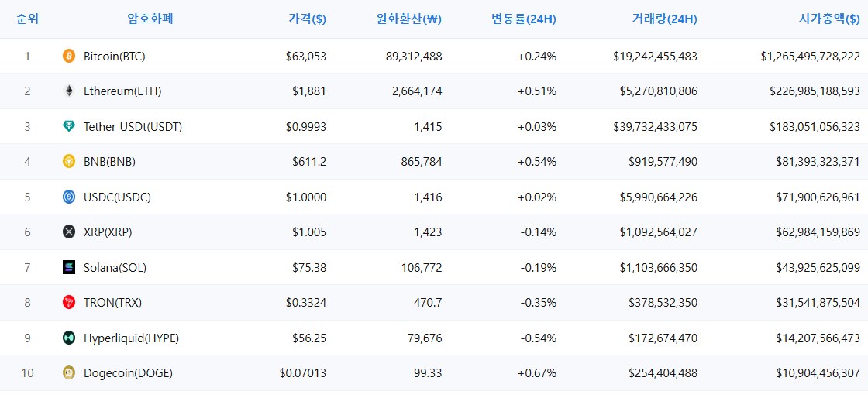Click the Dogecoin logo icon

[x=69, y=373]
